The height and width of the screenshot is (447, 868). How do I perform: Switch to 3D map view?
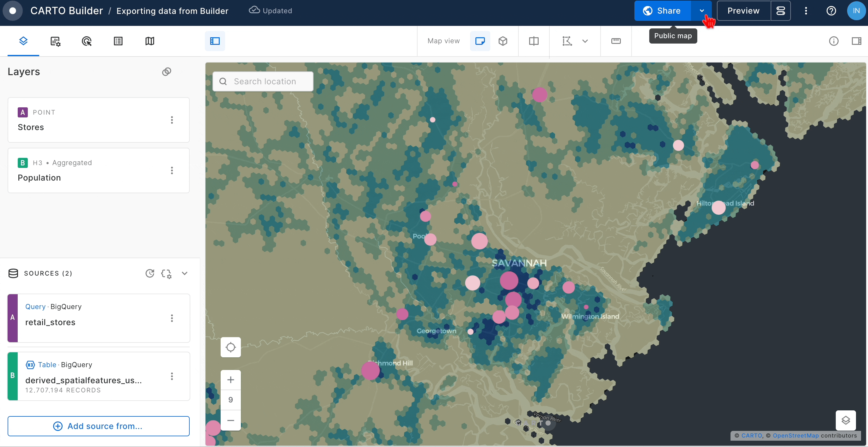(x=503, y=41)
